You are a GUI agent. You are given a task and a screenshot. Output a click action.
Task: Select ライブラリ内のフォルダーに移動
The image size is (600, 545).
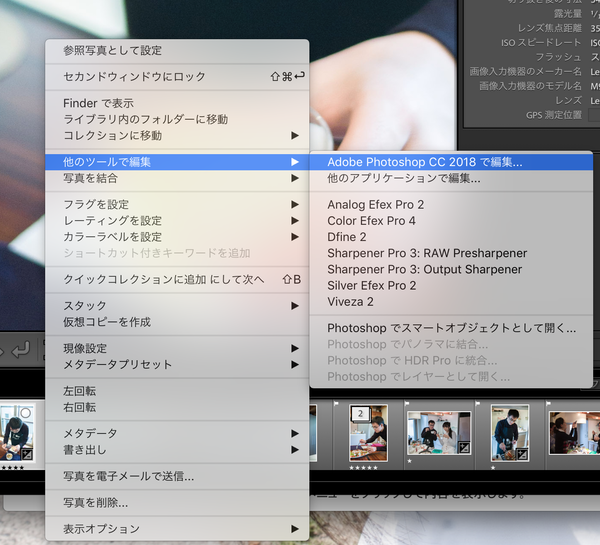pyautogui.click(x=177, y=119)
